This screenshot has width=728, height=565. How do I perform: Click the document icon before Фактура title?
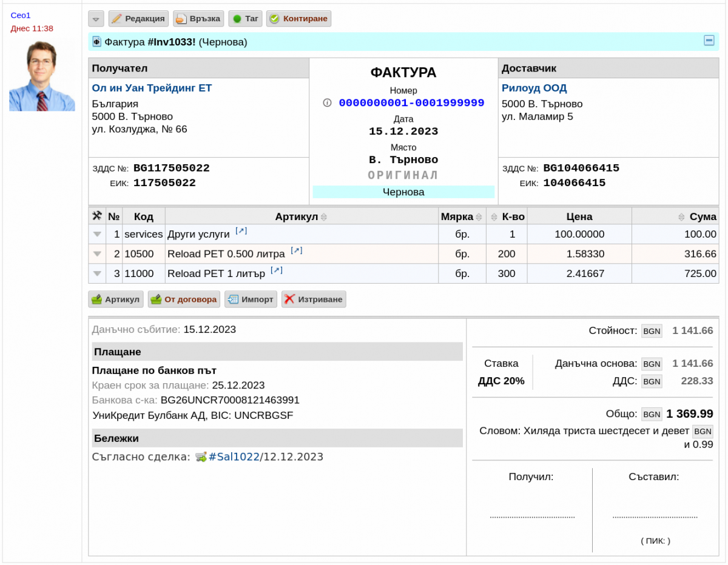96,42
